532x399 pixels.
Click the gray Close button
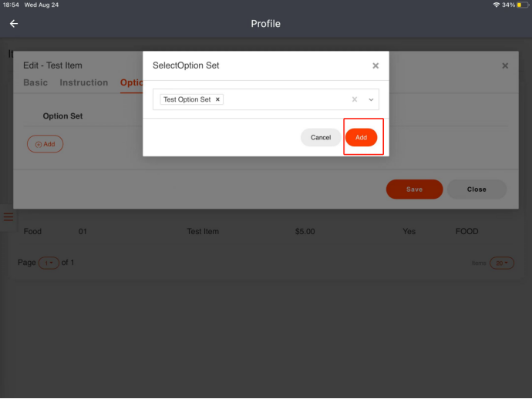476,189
